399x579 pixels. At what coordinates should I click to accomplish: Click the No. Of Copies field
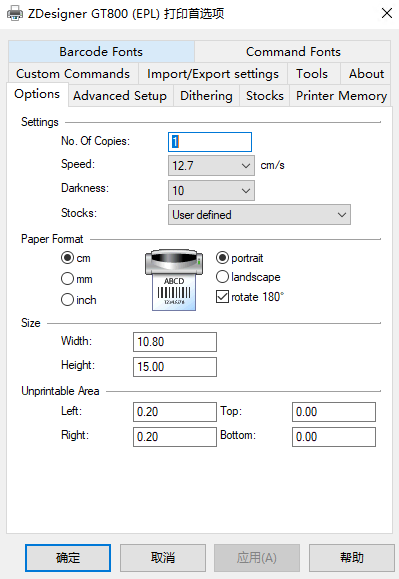coord(210,142)
